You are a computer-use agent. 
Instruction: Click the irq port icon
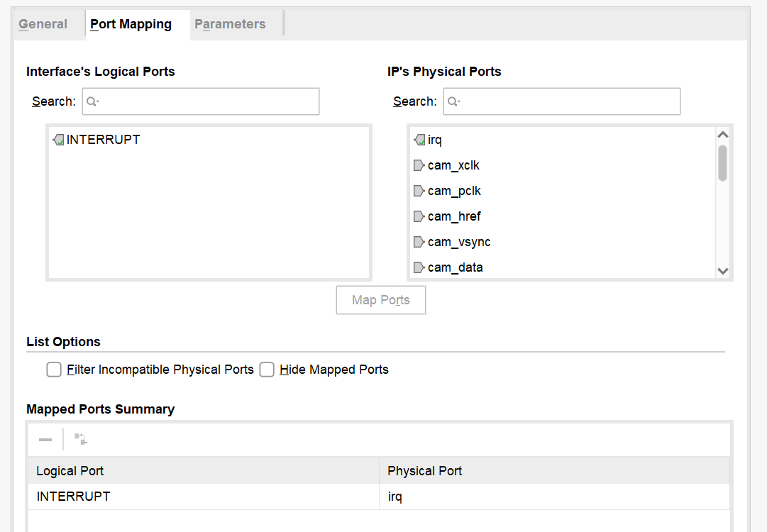[419, 140]
